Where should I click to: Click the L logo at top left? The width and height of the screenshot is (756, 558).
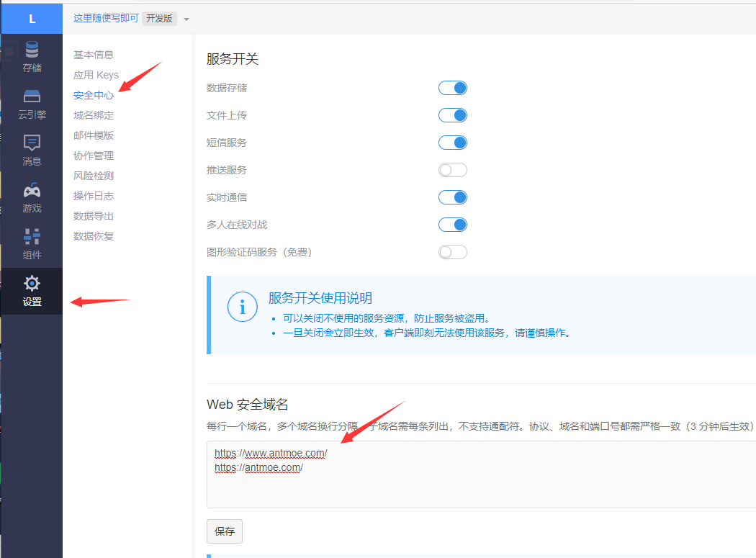(x=32, y=19)
